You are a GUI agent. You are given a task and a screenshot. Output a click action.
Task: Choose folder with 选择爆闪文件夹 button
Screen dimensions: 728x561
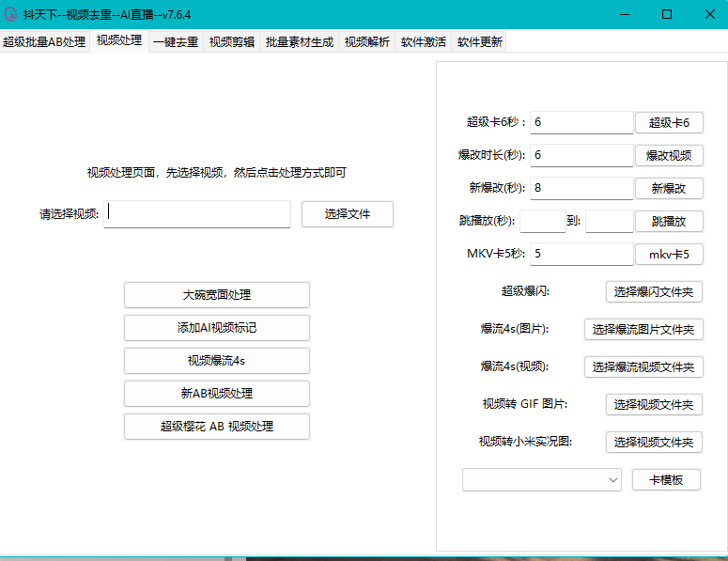click(653, 292)
